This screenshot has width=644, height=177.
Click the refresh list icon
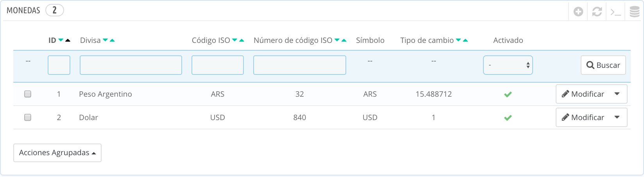[597, 12]
